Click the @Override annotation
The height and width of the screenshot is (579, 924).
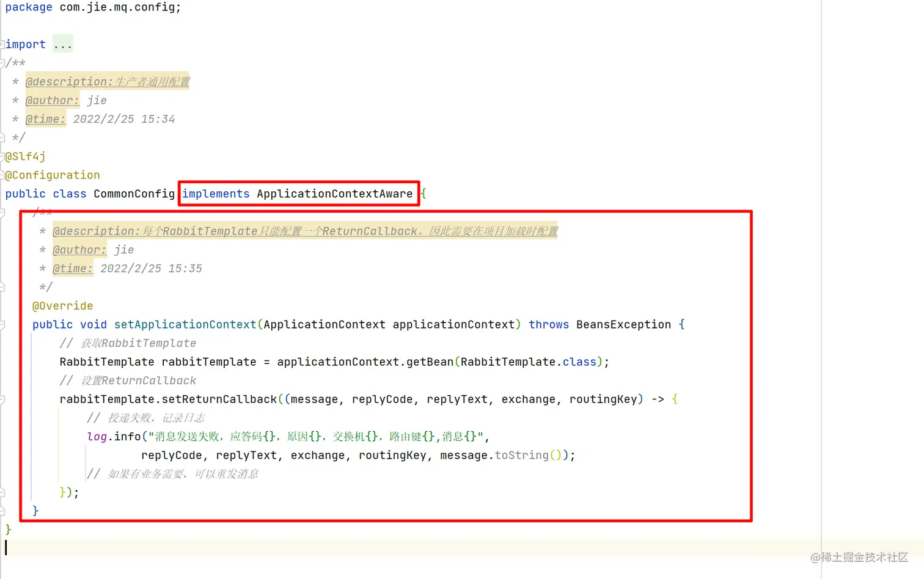click(63, 306)
